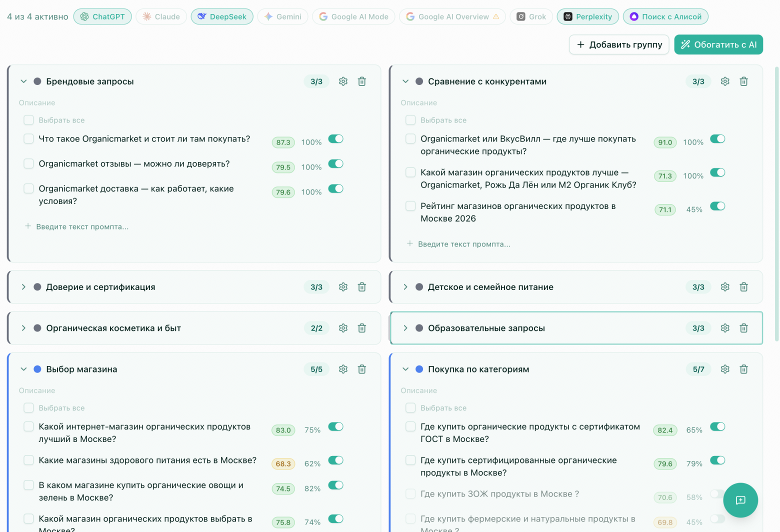Check Выбрать все in Брендовые запросы
780x532 pixels.
pyautogui.click(x=28, y=120)
